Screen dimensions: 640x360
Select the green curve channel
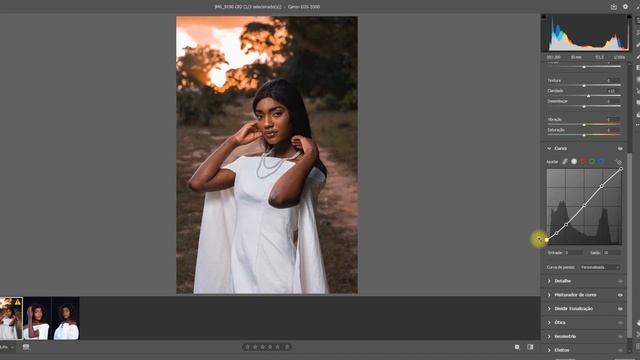coord(592,162)
